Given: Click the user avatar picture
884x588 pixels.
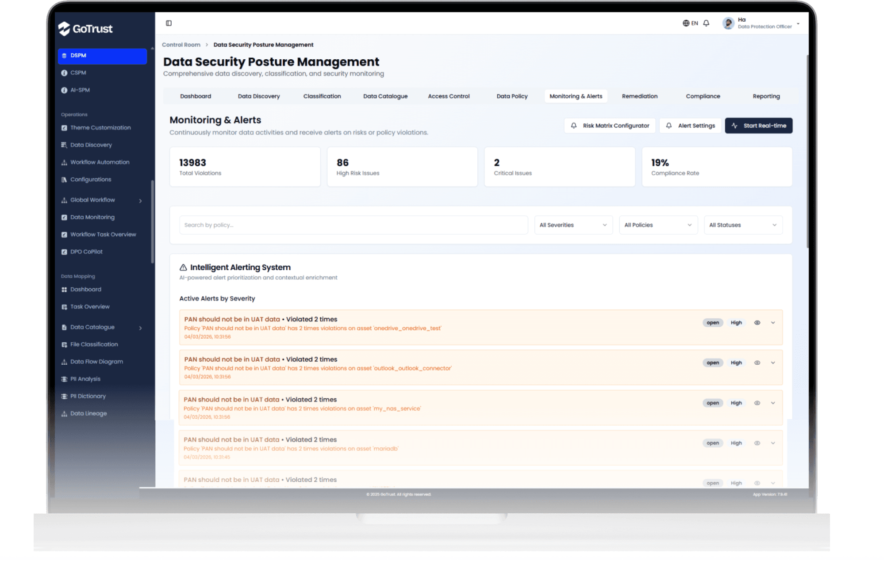Looking at the screenshot, I should coord(728,23).
